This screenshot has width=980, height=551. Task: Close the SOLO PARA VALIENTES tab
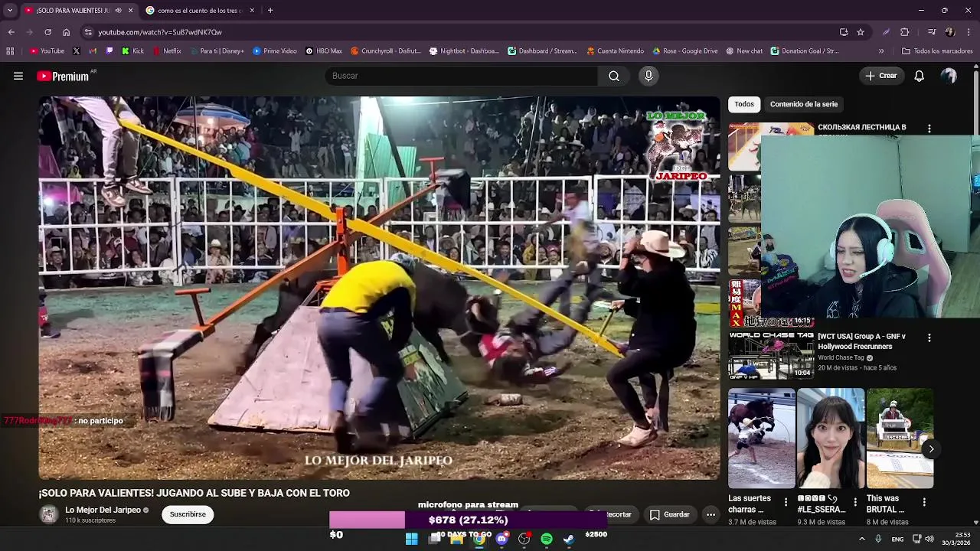coord(130,11)
